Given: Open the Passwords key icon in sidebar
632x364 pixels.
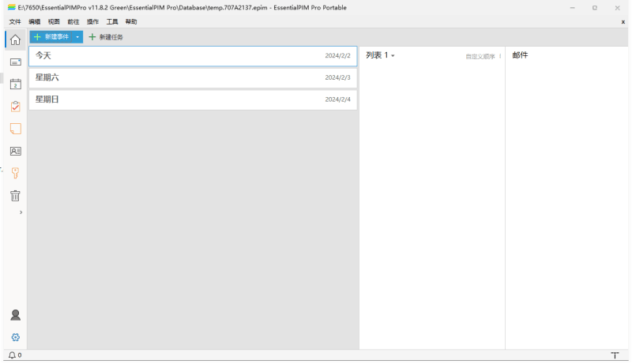Looking at the screenshot, I should tap(15, 172).
